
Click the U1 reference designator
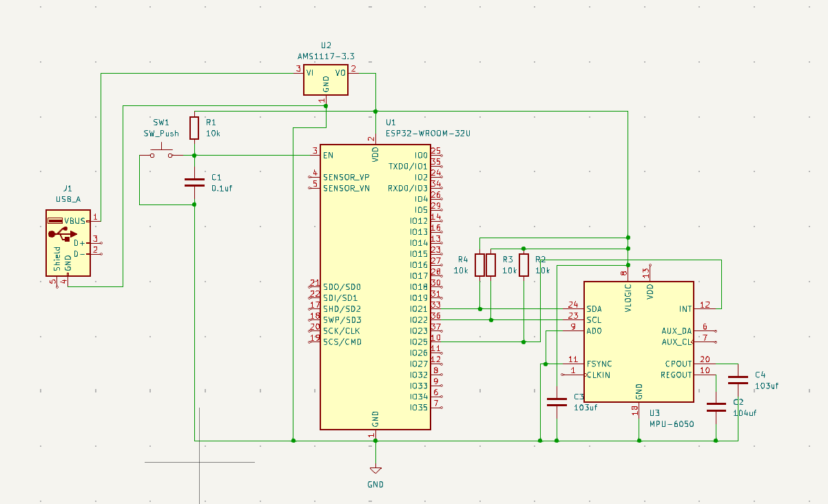391,121
